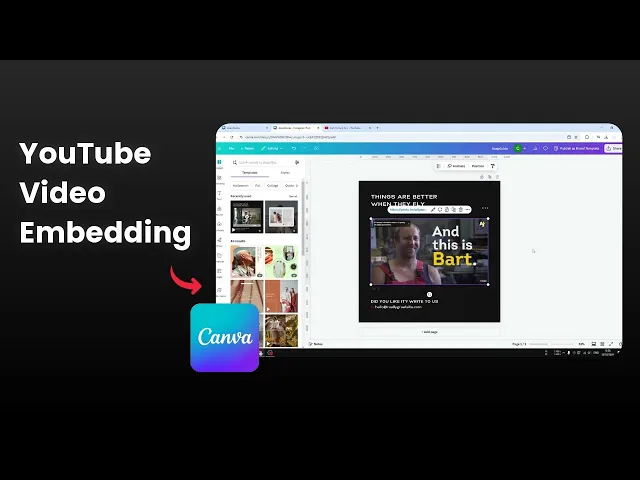Open the Notes button in bottom bar
The width and height of the screenshot is (640, 480).
click(316, 344)
